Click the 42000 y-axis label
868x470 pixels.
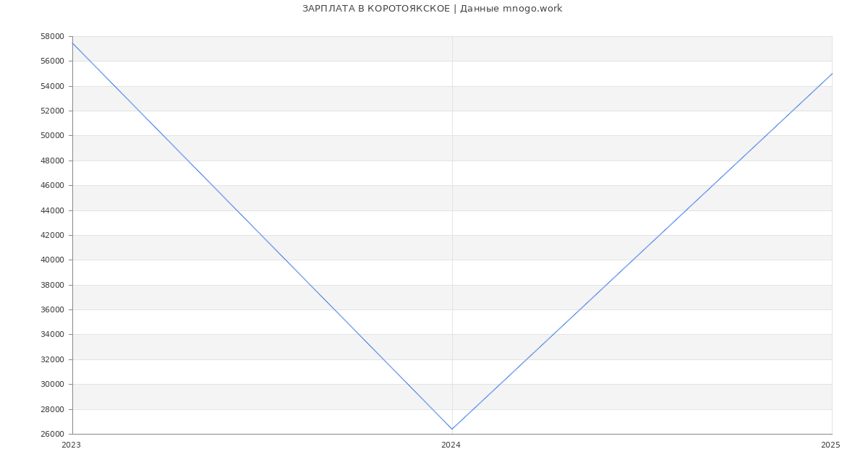click(52, 235)
